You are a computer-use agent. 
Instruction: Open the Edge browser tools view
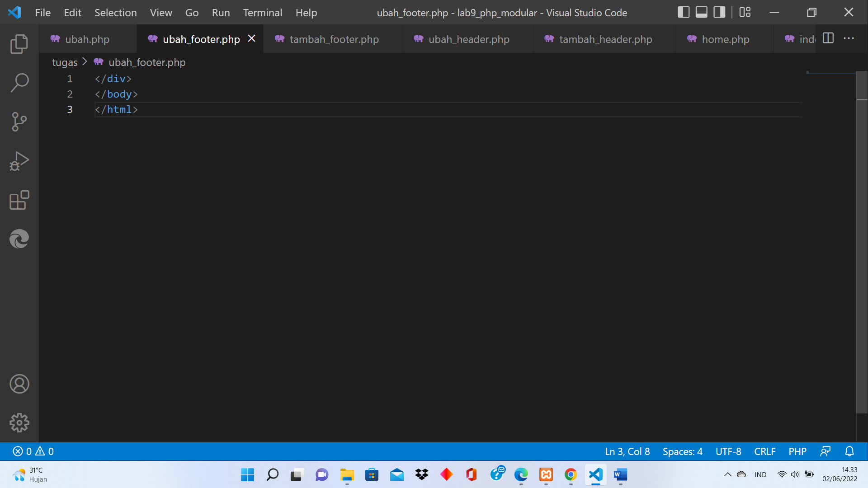[x=19, y=239]
